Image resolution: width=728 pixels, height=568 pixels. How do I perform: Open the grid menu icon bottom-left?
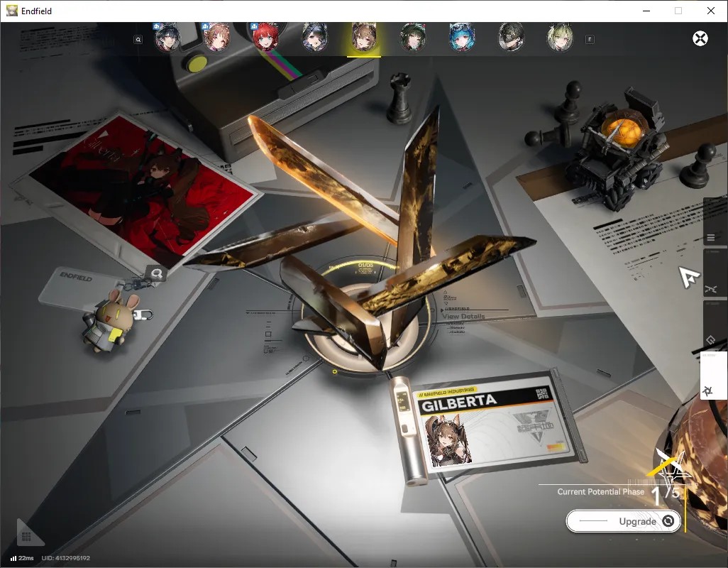coord(26,537)
